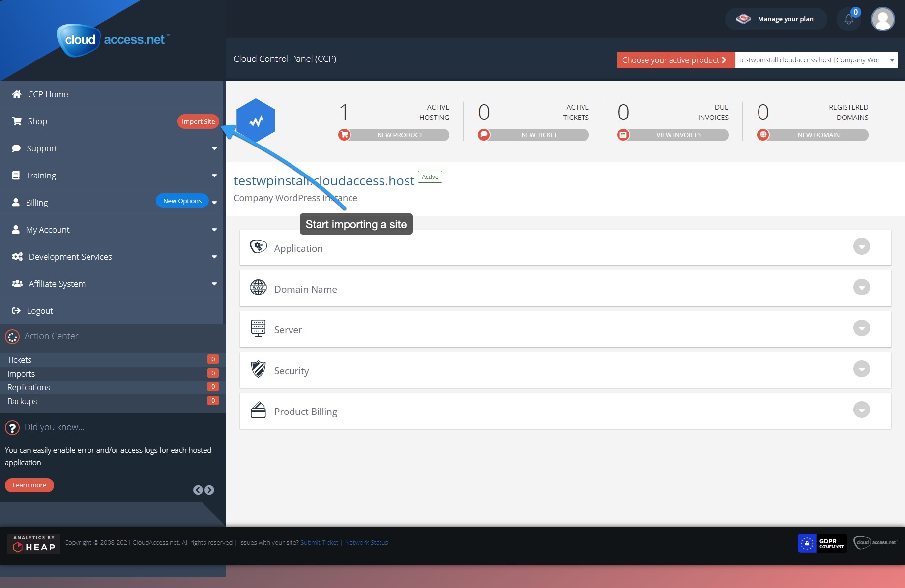Expand the Application section chevron

(861, 246)
